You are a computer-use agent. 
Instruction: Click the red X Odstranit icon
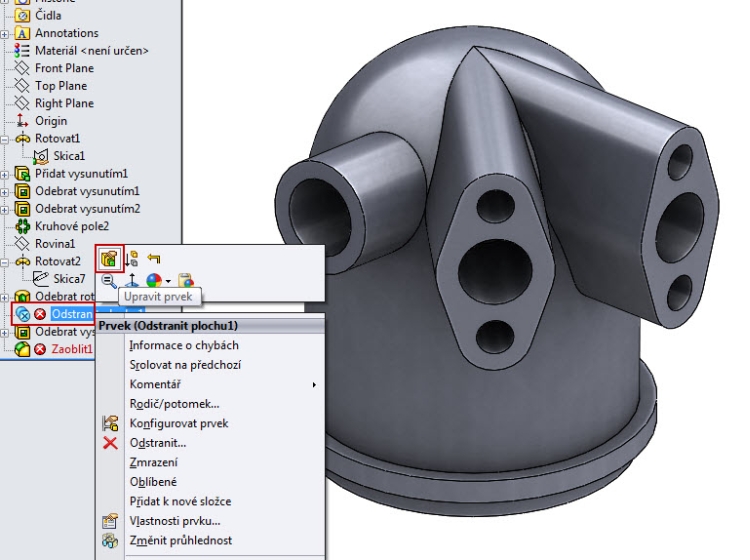tap(110, 443)
